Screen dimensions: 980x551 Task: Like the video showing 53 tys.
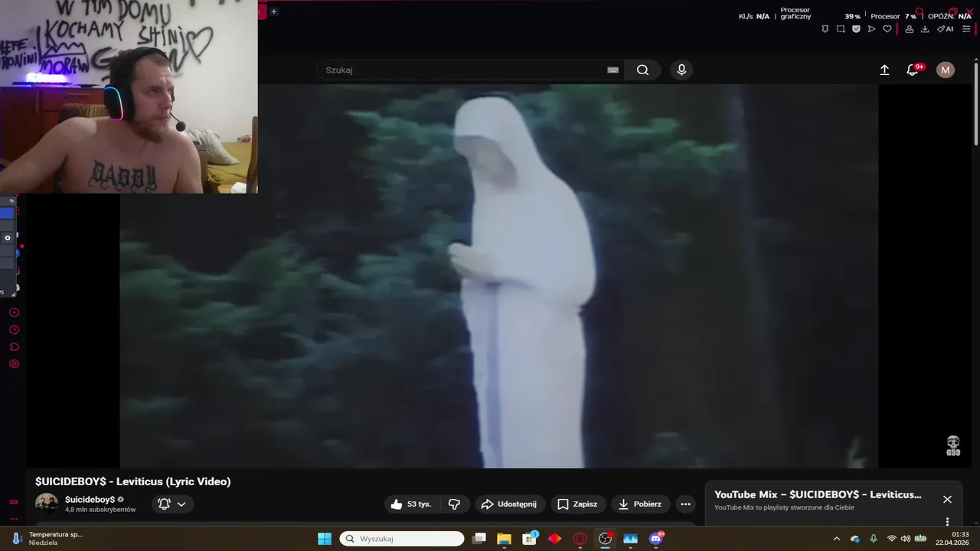point(411,504)
